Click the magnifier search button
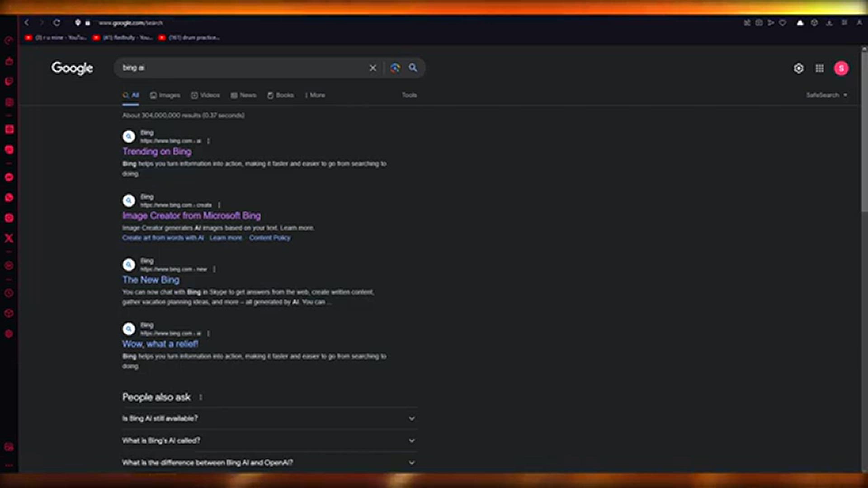Image resolution: width=868 pixels, height=488 pixels. [x=413, y=68]
